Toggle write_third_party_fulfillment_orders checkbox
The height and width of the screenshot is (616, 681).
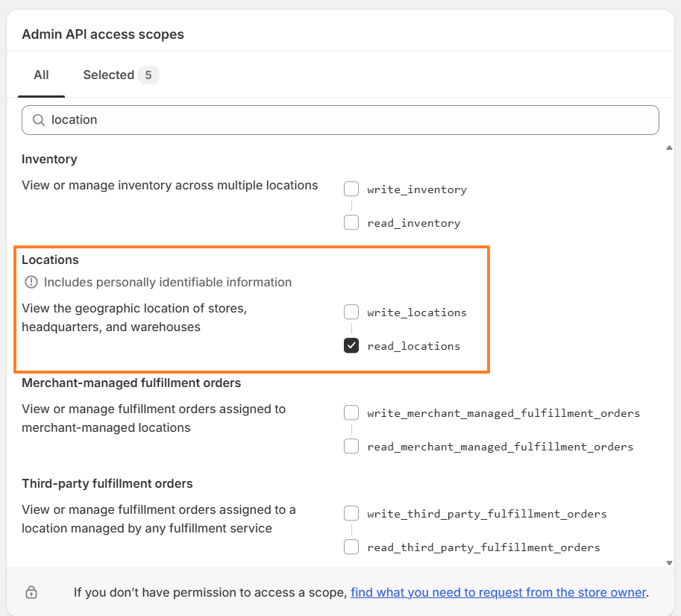(x=351, y=514)
